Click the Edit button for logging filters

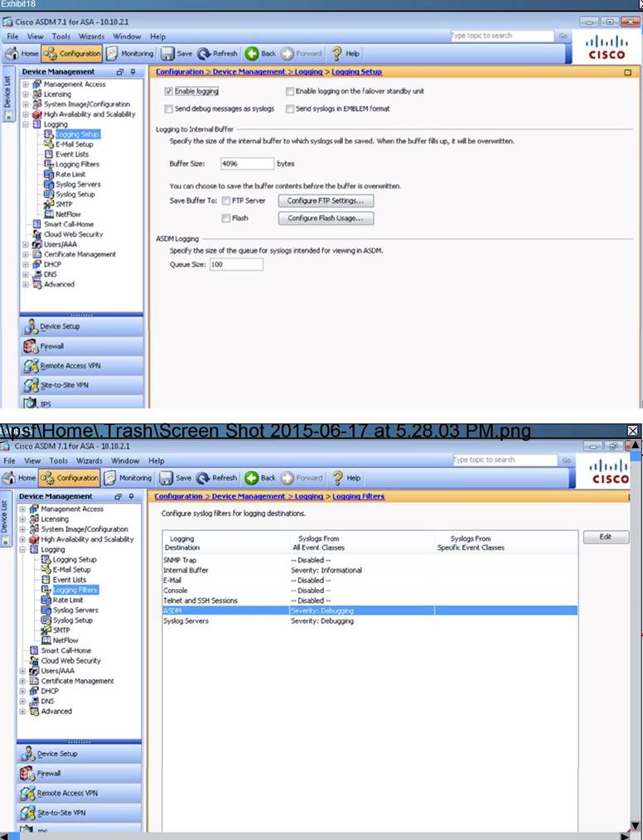[605, 537]
